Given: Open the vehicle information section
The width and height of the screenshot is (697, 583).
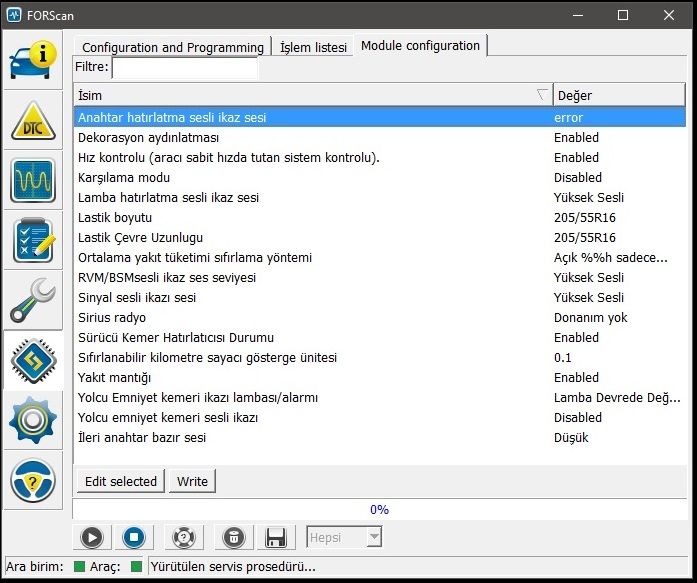Looking at the screenshot, I should click(x=33, y=60).
